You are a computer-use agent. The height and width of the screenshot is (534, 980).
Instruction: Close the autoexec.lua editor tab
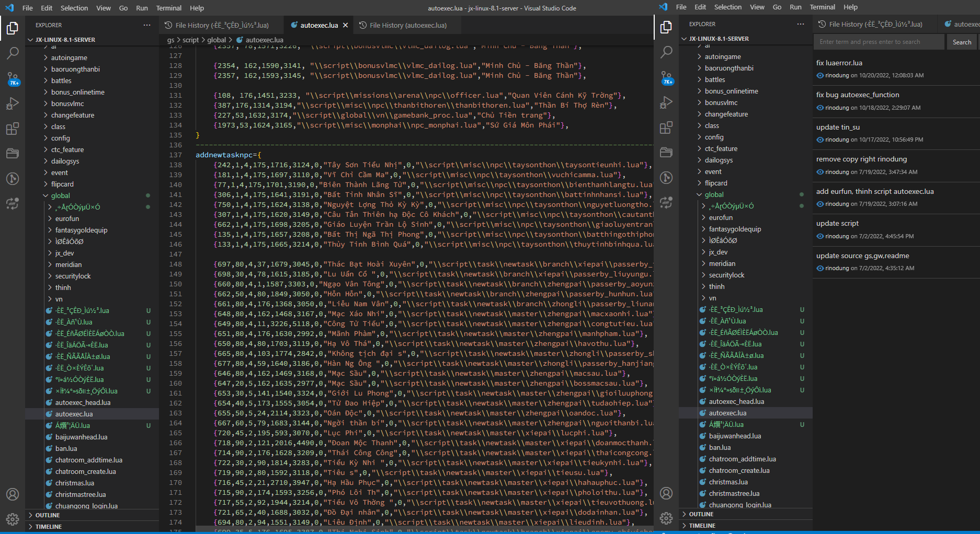click(x=345, y=25)
